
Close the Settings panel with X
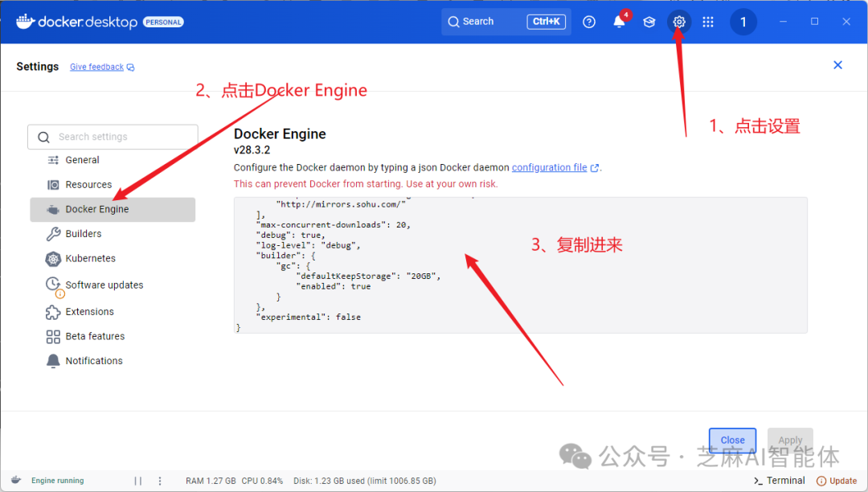tap(837, 65)
